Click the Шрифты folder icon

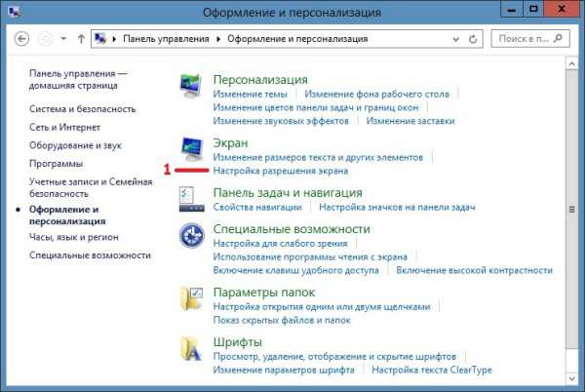point(191,349)
